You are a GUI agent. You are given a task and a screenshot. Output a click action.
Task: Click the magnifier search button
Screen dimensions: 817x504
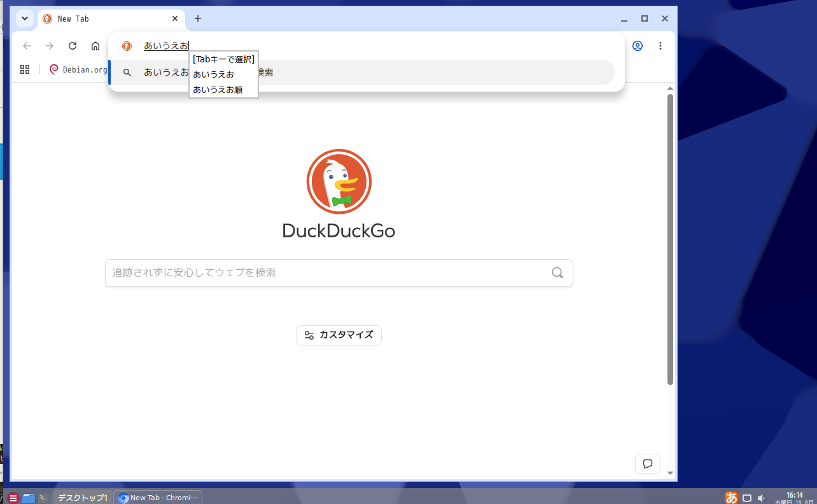tap(557, 273)
